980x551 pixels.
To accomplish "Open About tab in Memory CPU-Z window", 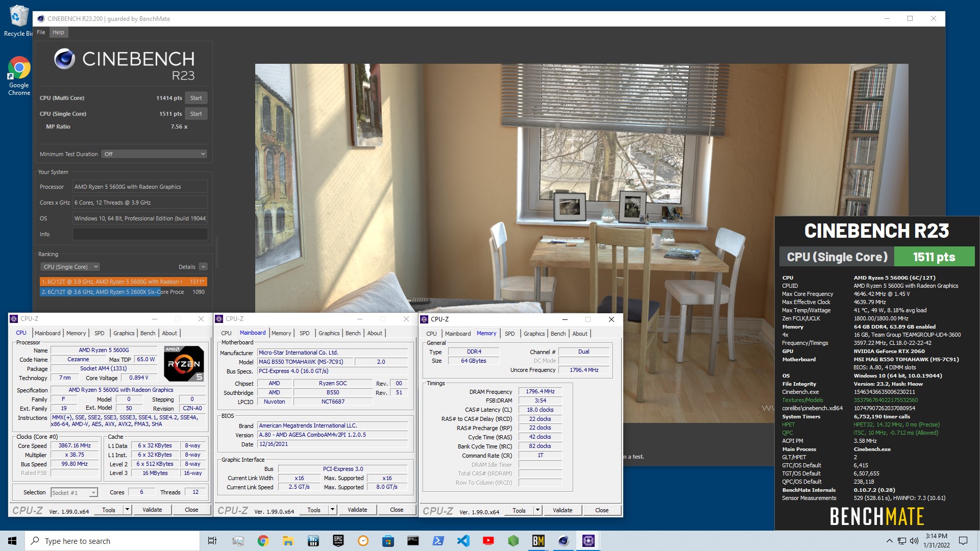I will [579, 334].
